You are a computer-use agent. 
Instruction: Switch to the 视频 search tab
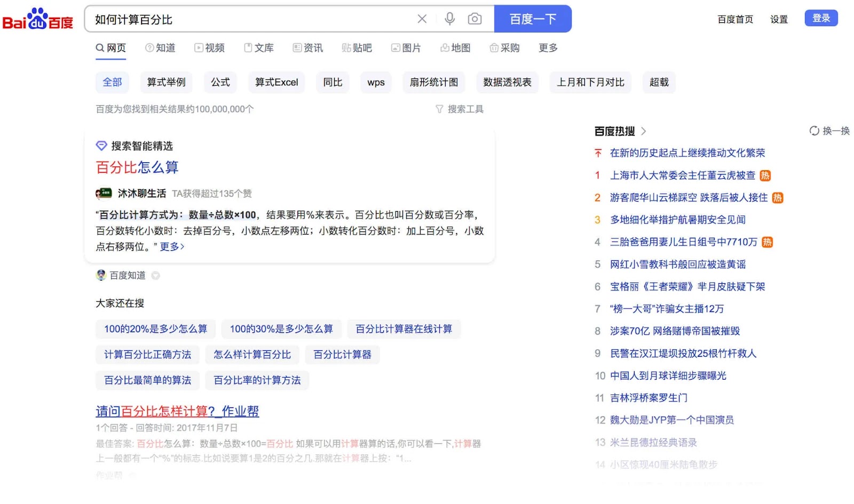[x=210, y=48]
